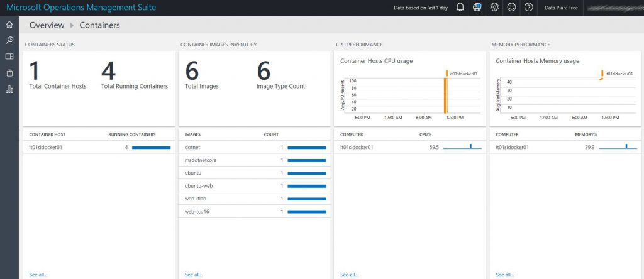Image resolution: width=644 pixels, height=279 pixels.
Task: Open Log Search magnifier icon in sidebar
Action: [x=9, y=40]
